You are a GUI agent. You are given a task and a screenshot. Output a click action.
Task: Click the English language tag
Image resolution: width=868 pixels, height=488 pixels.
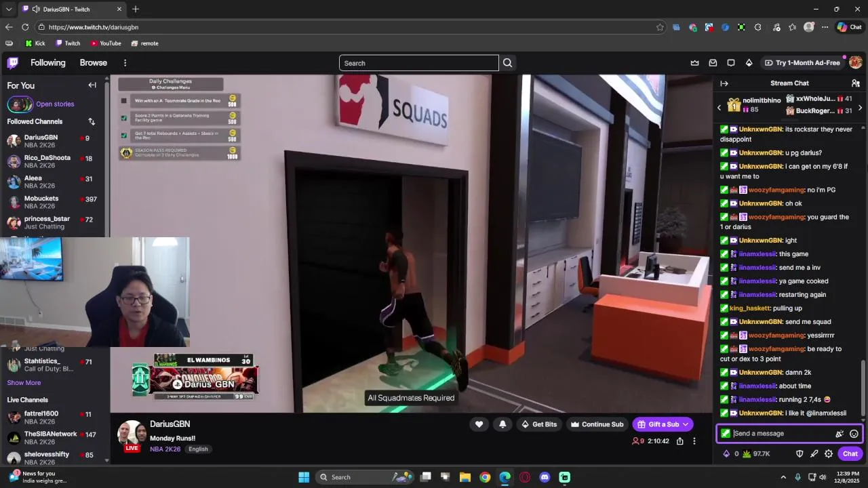click(x=198, y=449)
